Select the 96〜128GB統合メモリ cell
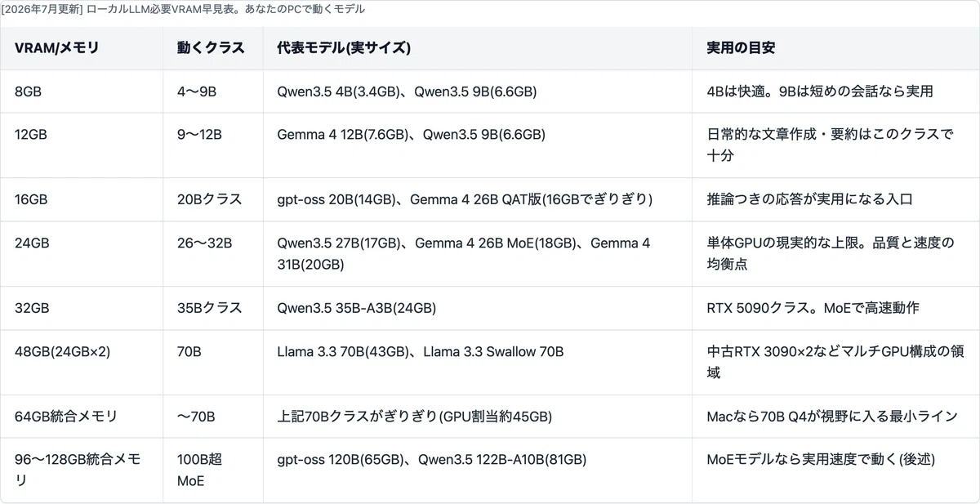 (x=82, y=471)
